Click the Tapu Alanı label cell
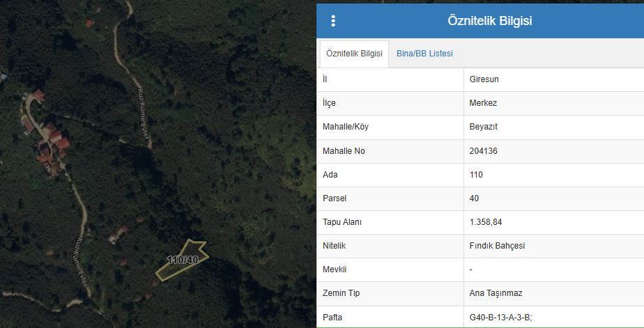 [342, 222]
